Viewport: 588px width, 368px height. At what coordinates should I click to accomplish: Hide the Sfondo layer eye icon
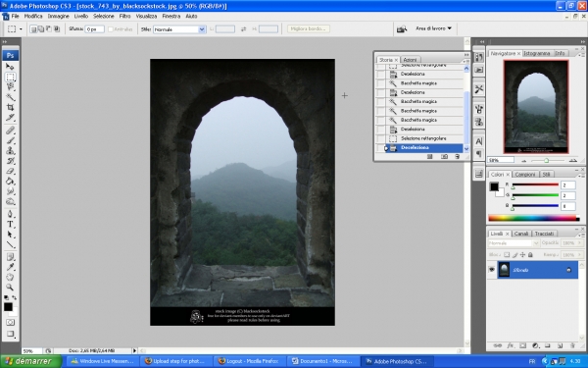click(x=491, y=270)
